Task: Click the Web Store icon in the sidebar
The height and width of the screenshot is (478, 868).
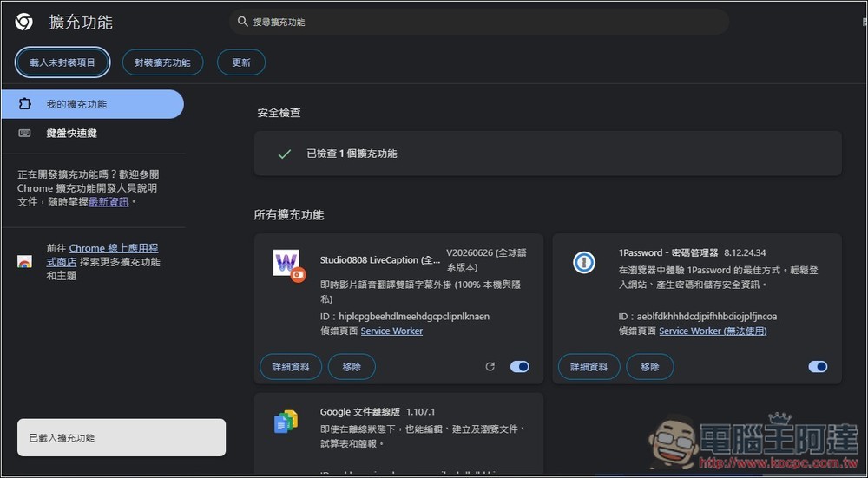Action: [x=24, y=262]
